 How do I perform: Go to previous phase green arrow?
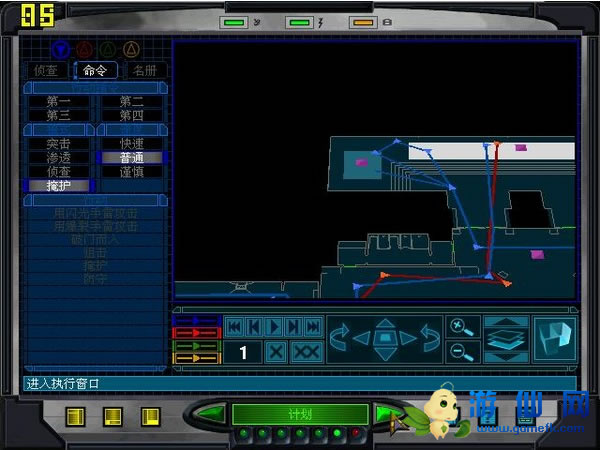click(210, 414)
